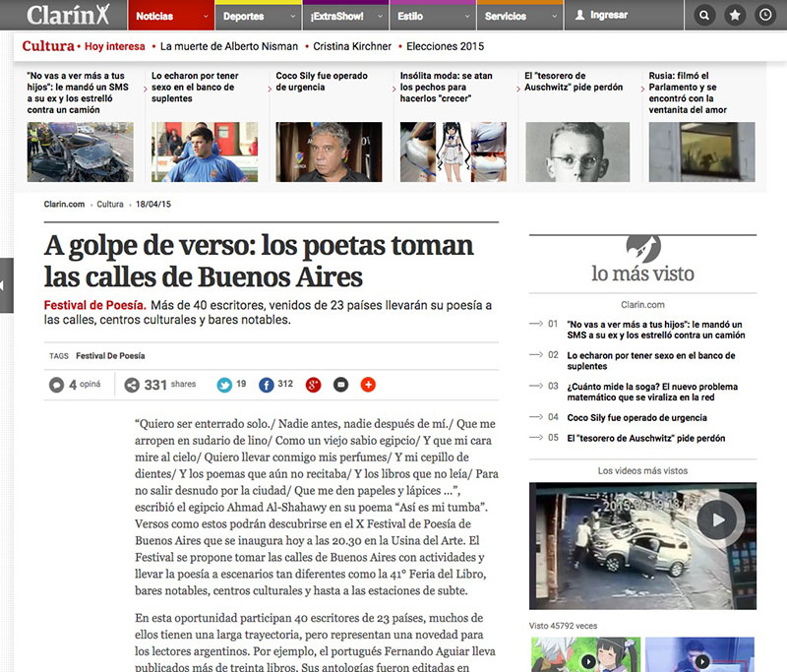Open more sharing options plus icon
This screenshot has height=672, width=787.
pyautogui.click(x=368, y=385)
